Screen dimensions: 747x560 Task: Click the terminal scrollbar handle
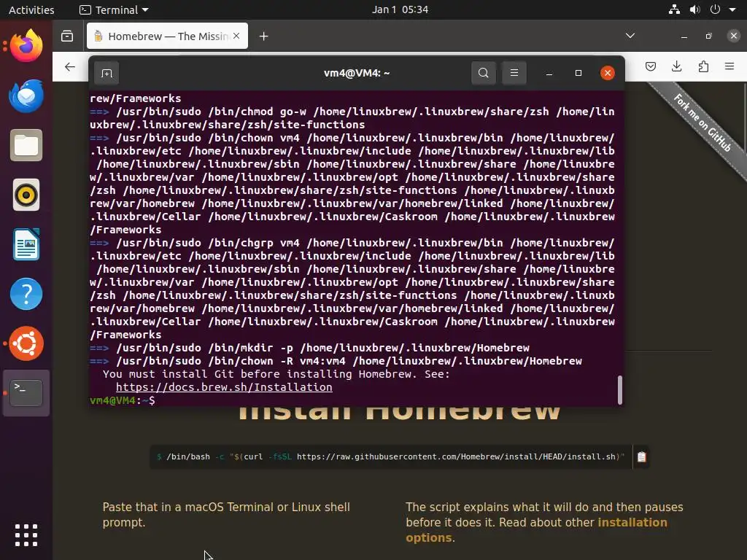coord(620,390)
